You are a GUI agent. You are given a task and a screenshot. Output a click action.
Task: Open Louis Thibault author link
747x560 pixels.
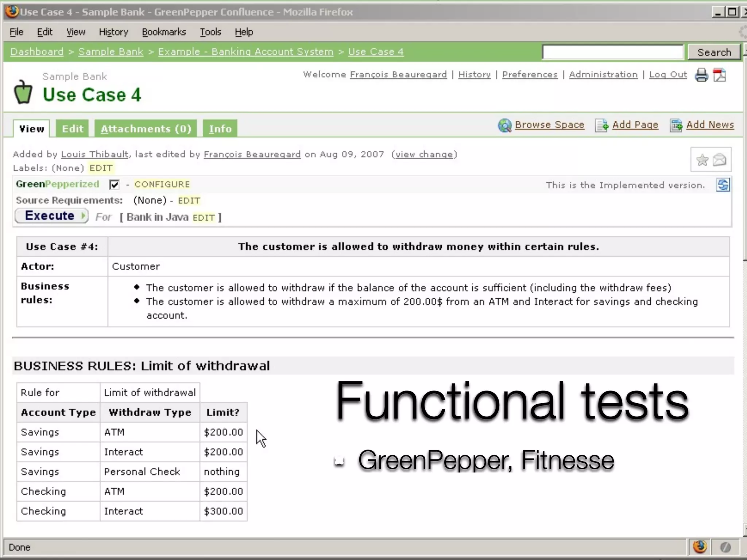pyautogui.click(x=95, y=154)
